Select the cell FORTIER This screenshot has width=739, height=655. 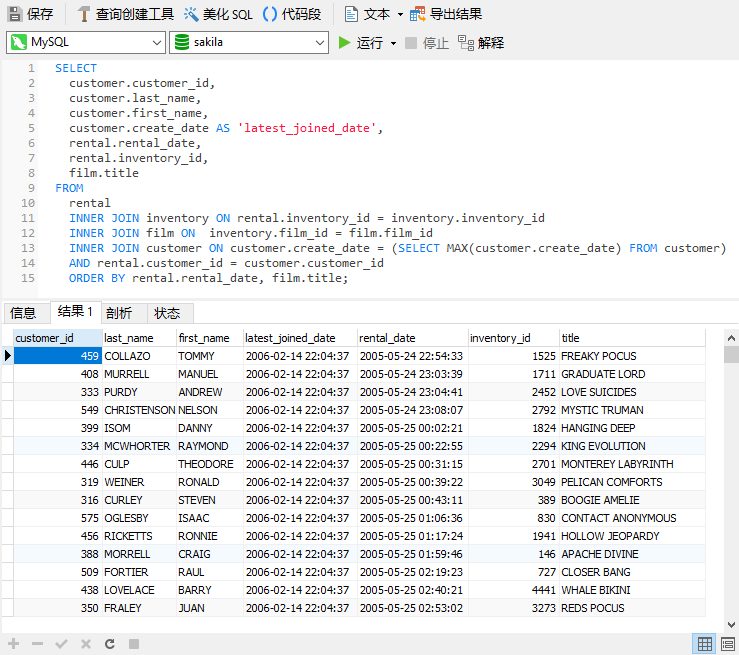click(x=140, y=572)
